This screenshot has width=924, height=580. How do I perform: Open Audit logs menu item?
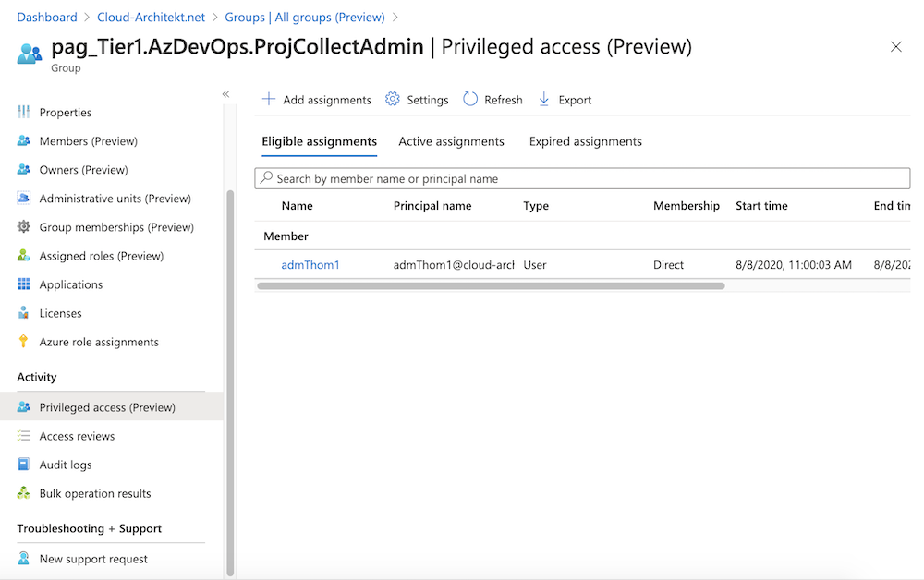[66, 465]
